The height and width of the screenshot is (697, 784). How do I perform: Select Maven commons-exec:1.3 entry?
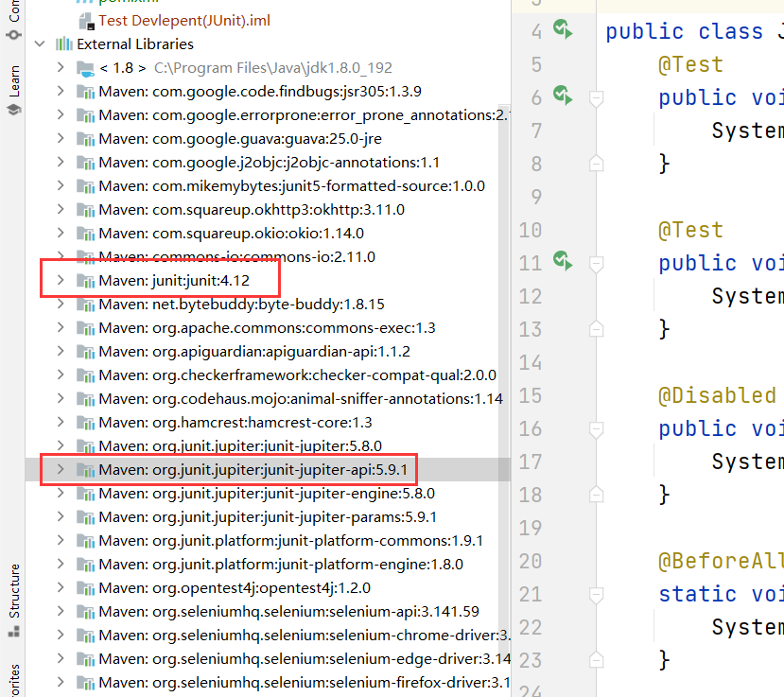267,327
